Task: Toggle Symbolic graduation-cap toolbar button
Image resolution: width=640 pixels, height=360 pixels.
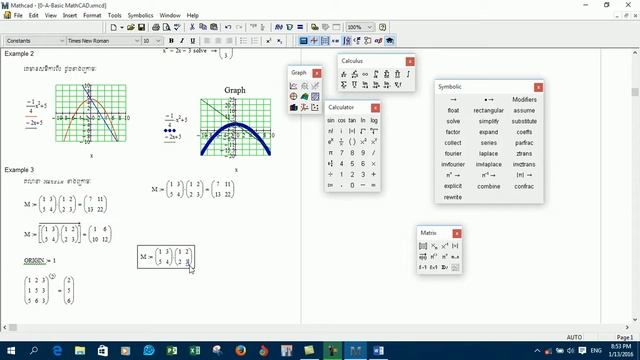Action: tap(389, 41)
